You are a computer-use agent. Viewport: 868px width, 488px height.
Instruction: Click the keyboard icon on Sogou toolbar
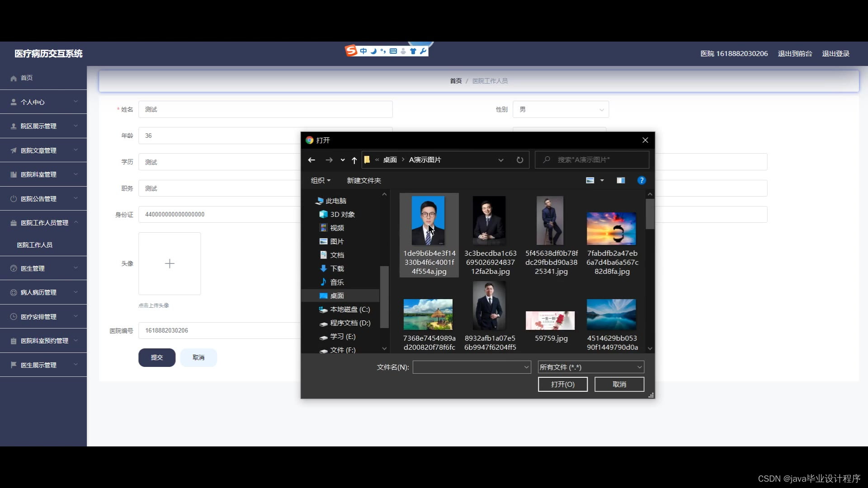click(x=393, y=51)
